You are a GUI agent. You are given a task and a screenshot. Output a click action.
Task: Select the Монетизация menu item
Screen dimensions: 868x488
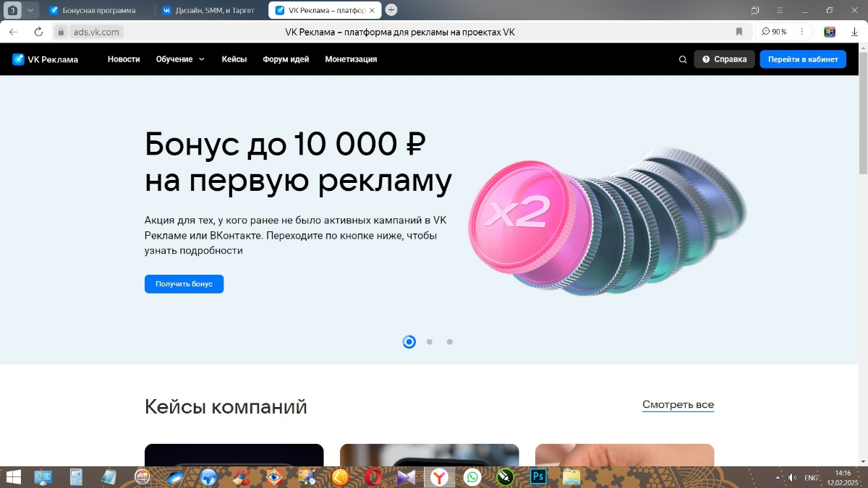(x=352, y=59)
